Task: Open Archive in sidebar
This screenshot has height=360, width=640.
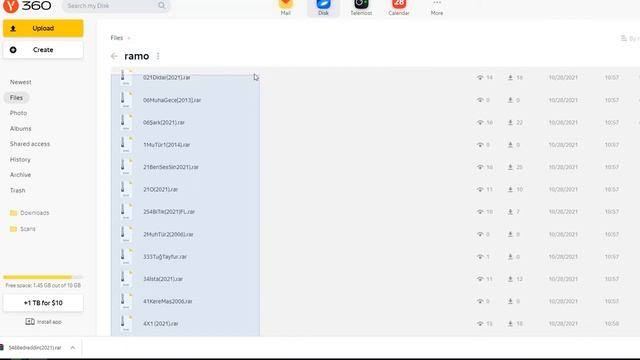Action: [20, 175]
